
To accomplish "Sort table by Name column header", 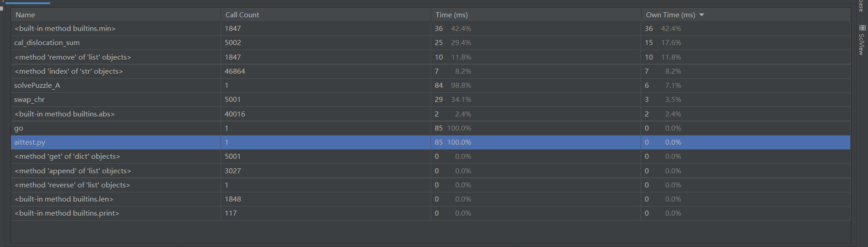I will (x=26, y=15).
